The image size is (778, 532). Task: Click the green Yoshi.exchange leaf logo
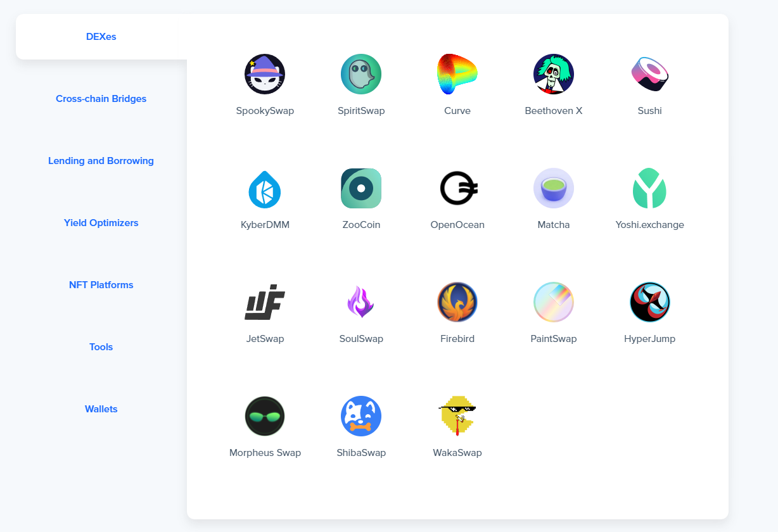pos(650,188)
